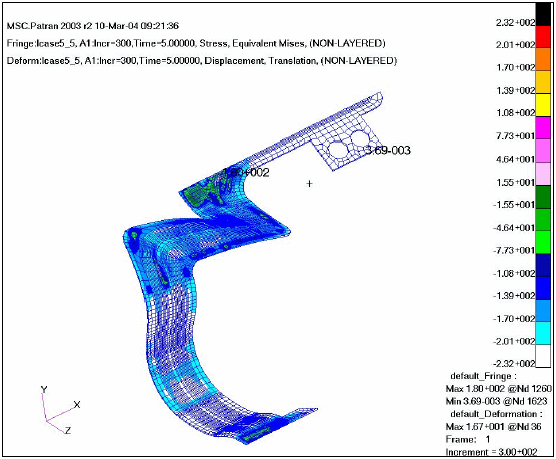Image resolution: width=556 pixels, height=459 pixels.
Task: Click the Increment = 3.00+002 text
Action: click(x=491, y=452)
